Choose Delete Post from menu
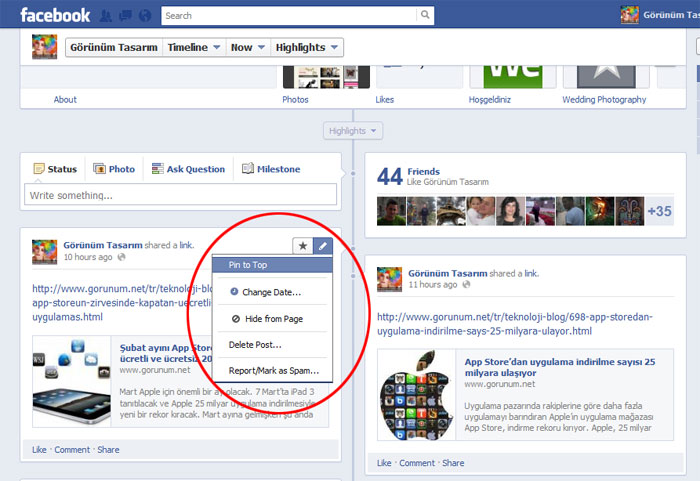Viewport: 700px width, 481px height. coord(272,345)
